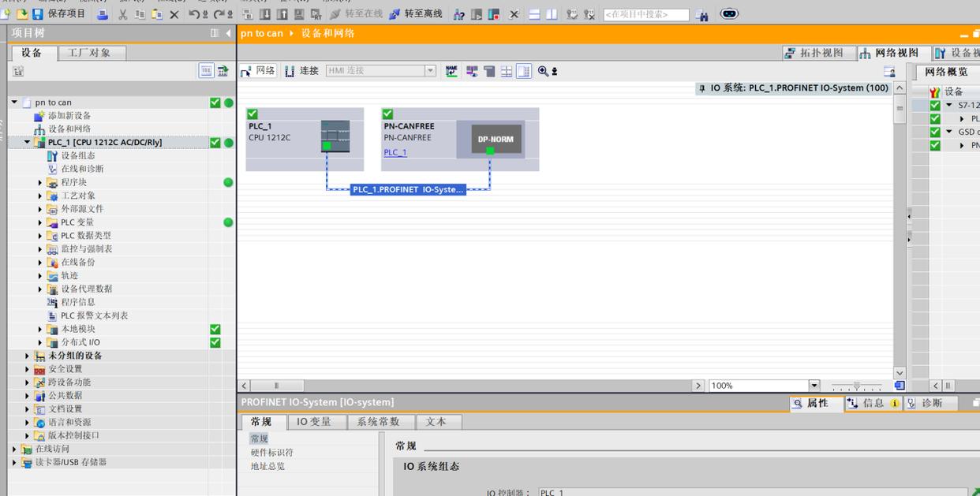
Task: Click the zoom slider below network view
Action: pos(857,386)
